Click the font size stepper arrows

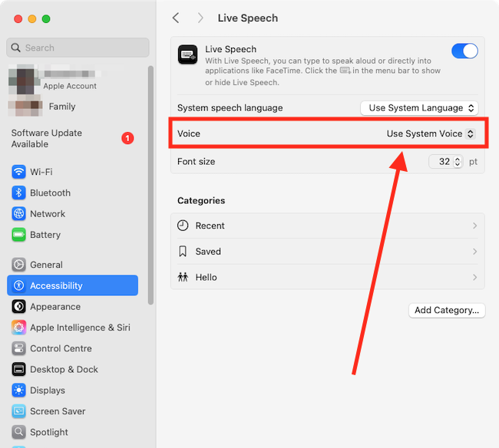pyautogui.click(x=458, y=162)
